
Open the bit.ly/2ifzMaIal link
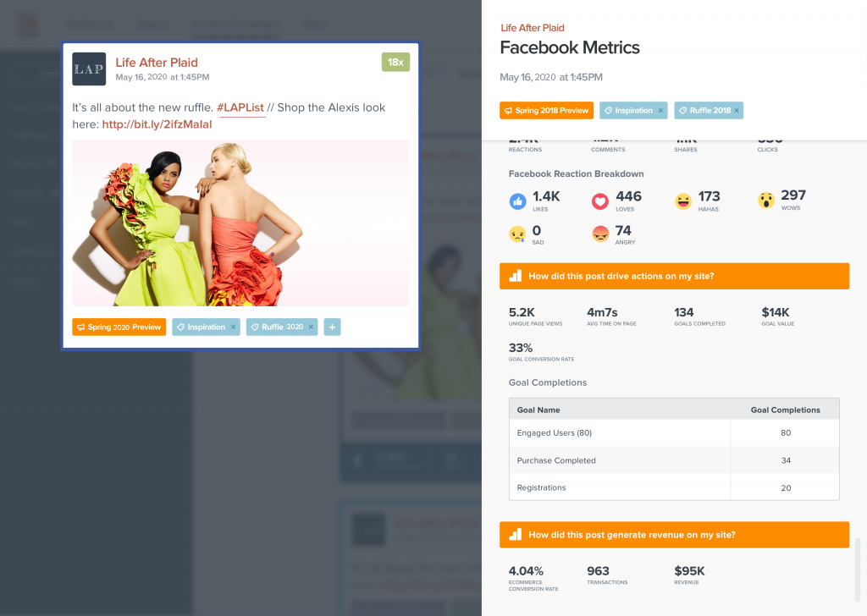pos(157,124)
